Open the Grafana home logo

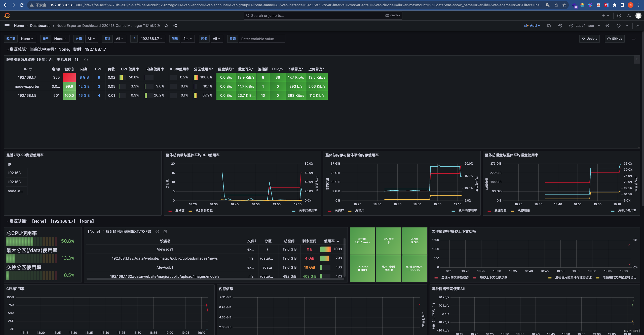(7, 16)
